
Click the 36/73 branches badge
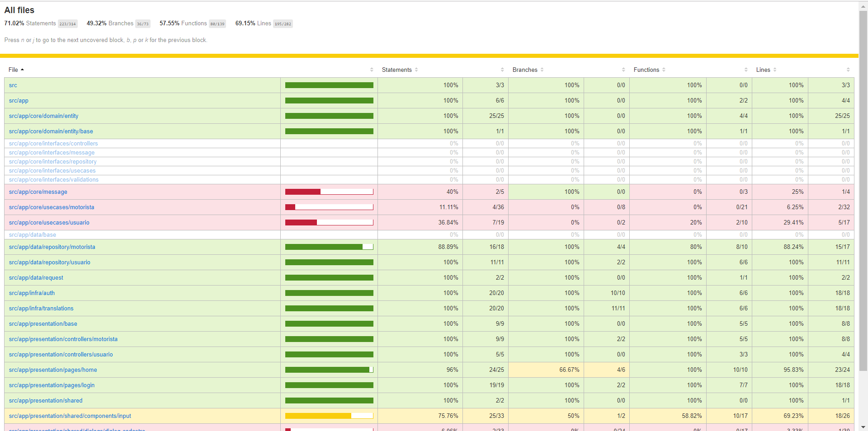(x=143, y=24)
